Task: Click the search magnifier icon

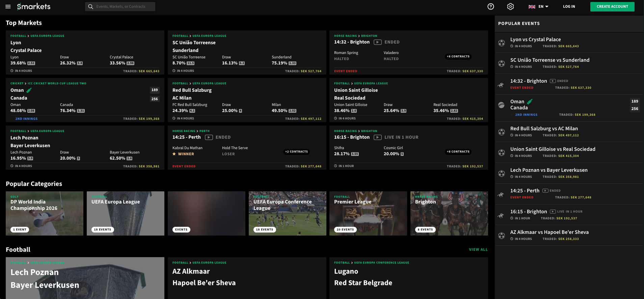Action: 90,6
